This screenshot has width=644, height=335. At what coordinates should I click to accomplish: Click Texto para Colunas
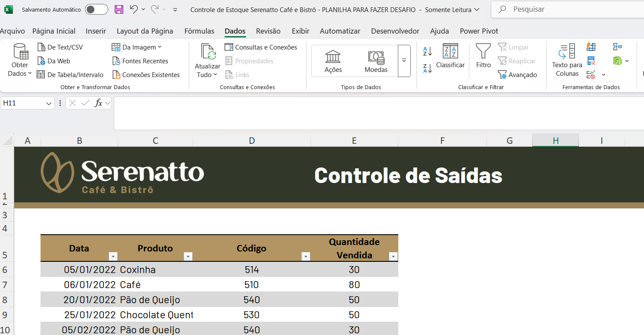[567, 60]
